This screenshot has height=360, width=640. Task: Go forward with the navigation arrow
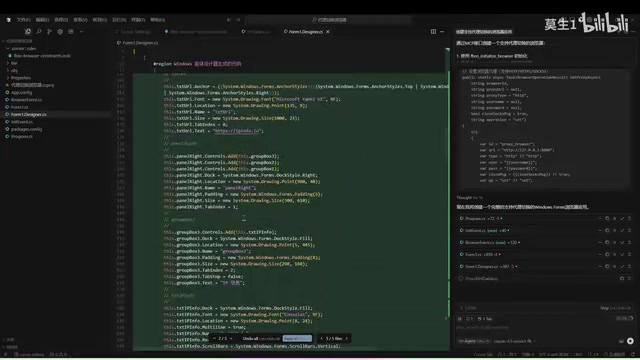tap(238, 20)
